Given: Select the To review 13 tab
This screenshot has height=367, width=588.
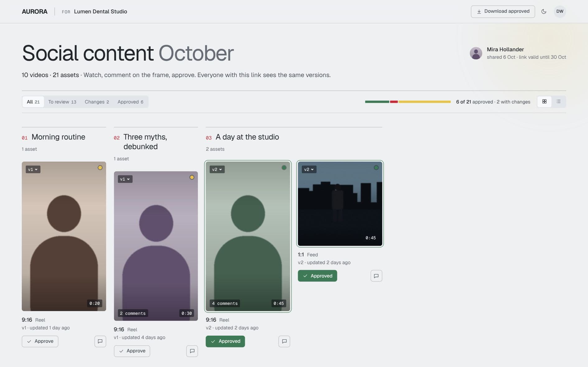Looking at the screenshot, I should (x=62, y=102).
